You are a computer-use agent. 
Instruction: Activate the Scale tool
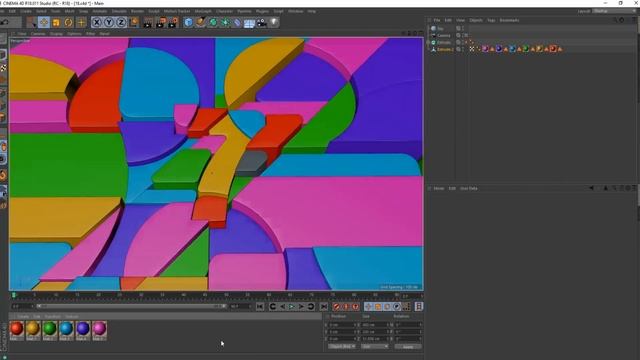[56, 22]
